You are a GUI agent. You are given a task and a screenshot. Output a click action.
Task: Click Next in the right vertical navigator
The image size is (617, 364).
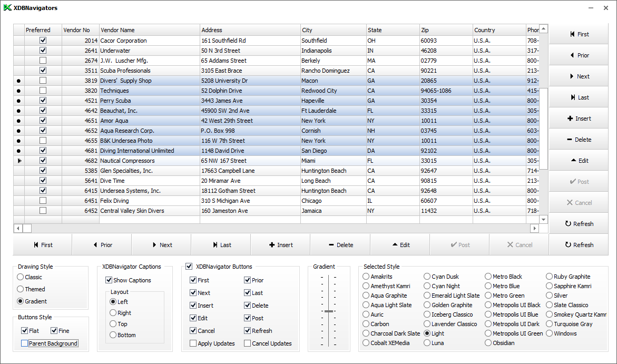pos(579,76)
